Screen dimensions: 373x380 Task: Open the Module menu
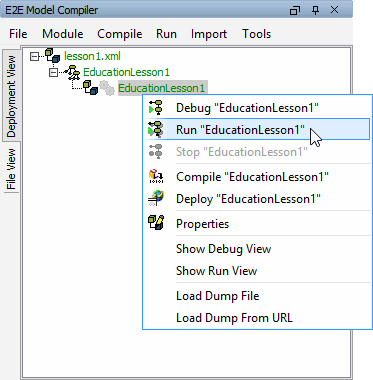(63, 34)
